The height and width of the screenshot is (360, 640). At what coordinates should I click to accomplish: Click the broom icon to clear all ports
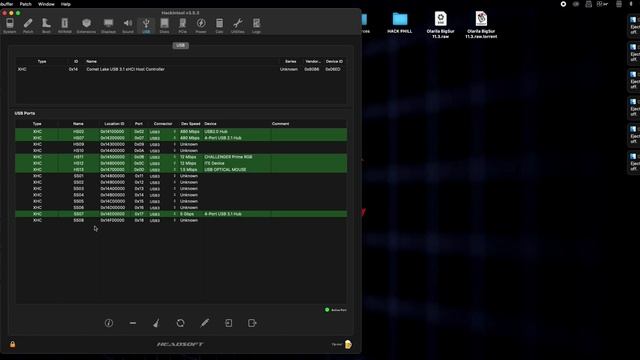[x=156, y=323]
